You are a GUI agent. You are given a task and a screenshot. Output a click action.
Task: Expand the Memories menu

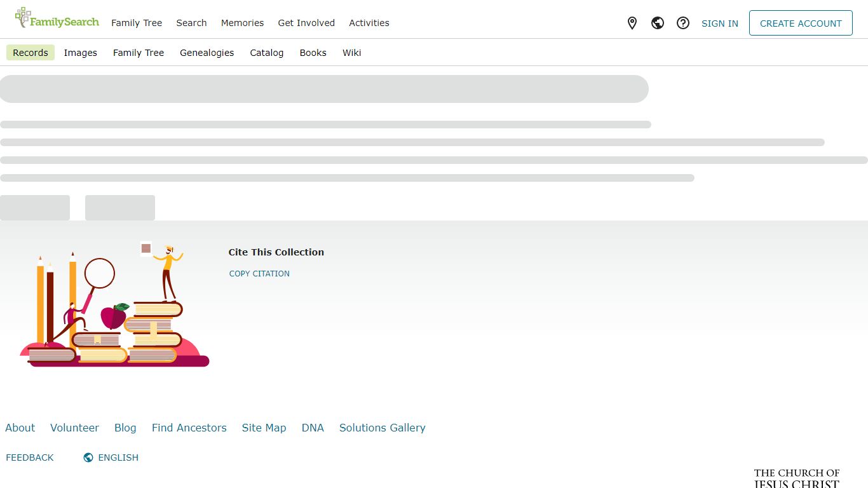coord(242,23)
